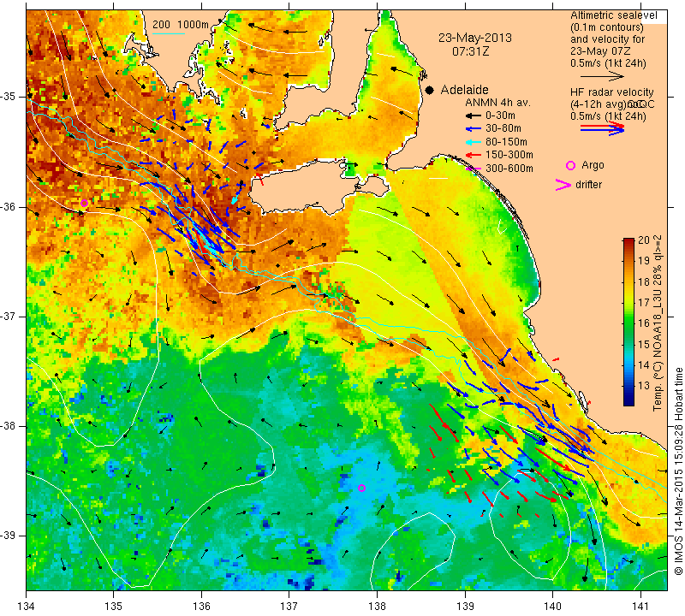Click the 'Altimetric sealevel' heading text

614,15
